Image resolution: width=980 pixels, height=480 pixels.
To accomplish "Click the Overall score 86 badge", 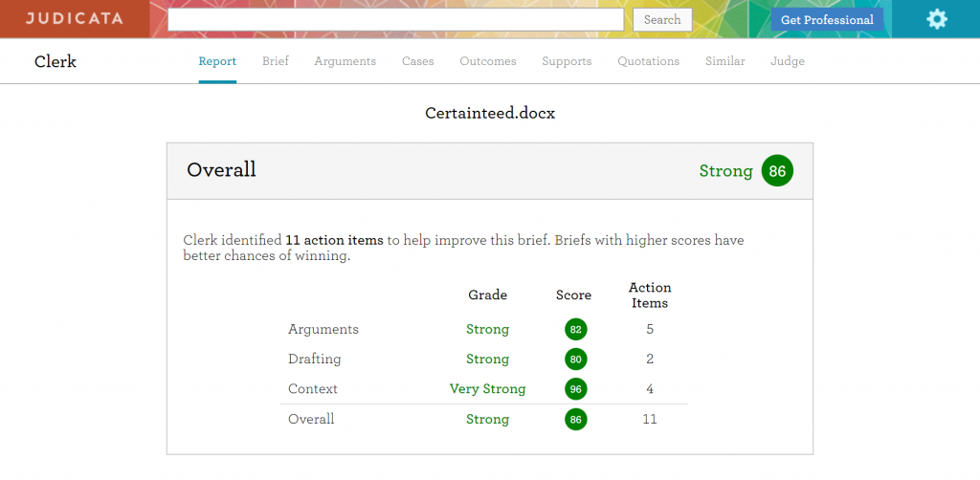I will tap(777, 171).
